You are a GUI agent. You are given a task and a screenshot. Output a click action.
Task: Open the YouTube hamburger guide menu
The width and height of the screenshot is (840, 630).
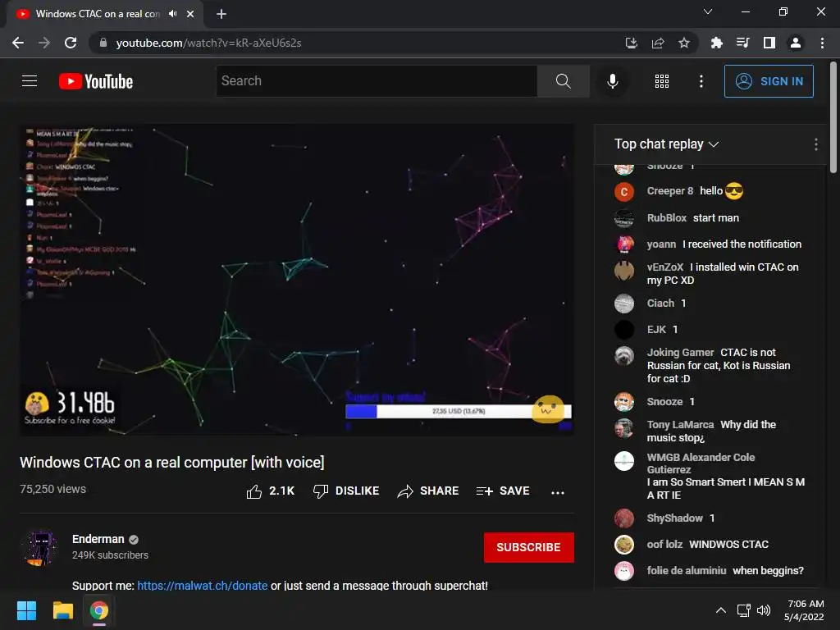point(30,81)
